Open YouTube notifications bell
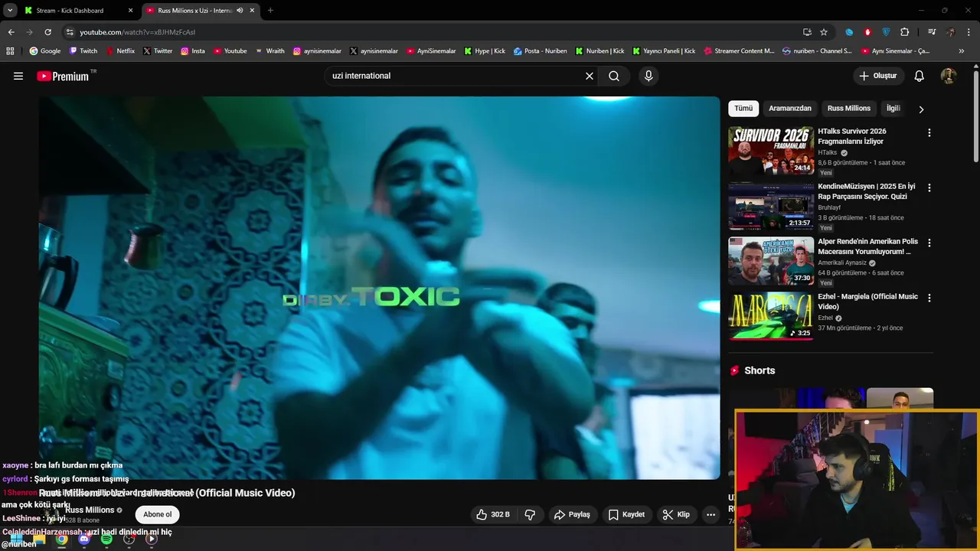 click(920, 76)
